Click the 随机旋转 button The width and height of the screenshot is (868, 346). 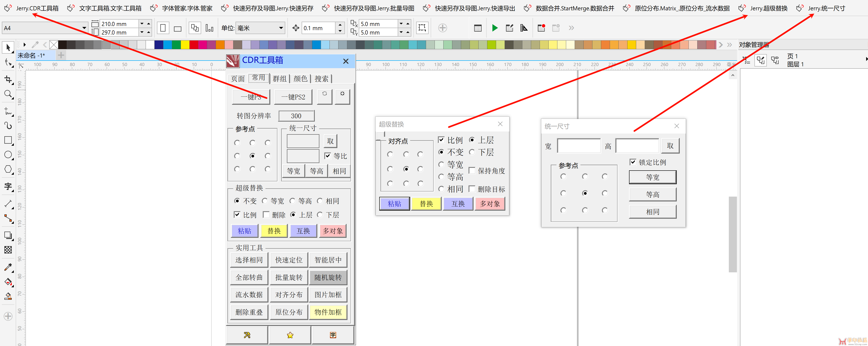pos(328,277)
